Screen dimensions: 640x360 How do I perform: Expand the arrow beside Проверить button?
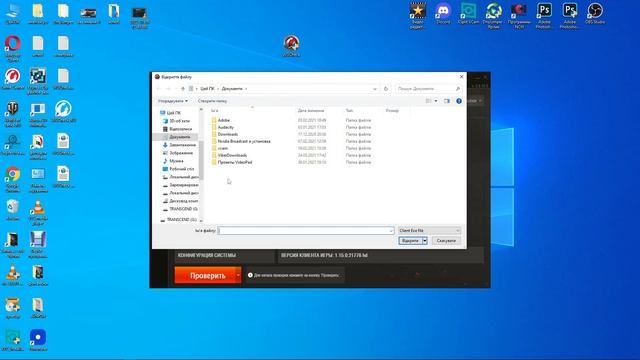238,276
